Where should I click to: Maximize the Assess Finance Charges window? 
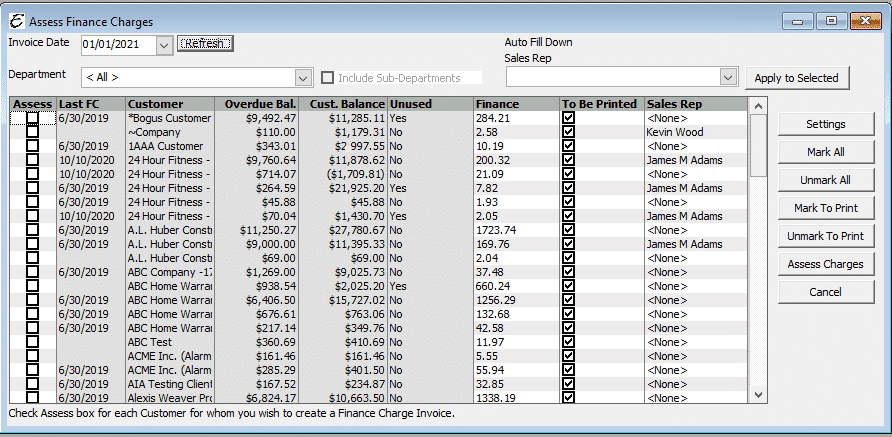831,21
